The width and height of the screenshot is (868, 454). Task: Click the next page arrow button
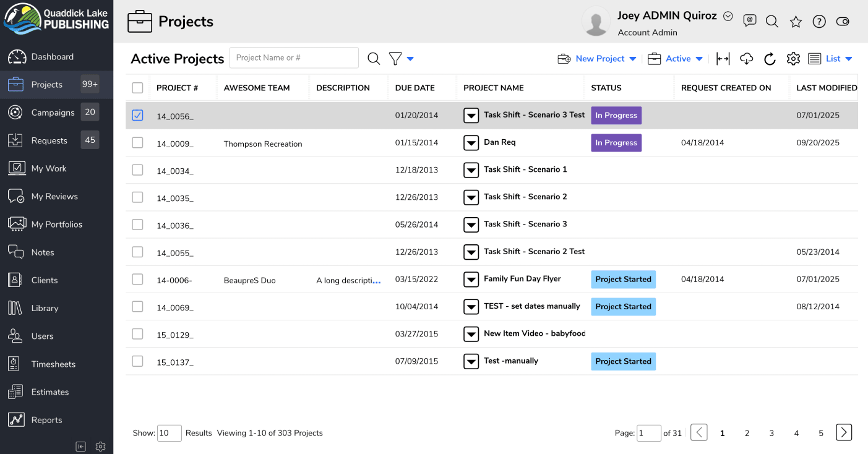[844, 432]
